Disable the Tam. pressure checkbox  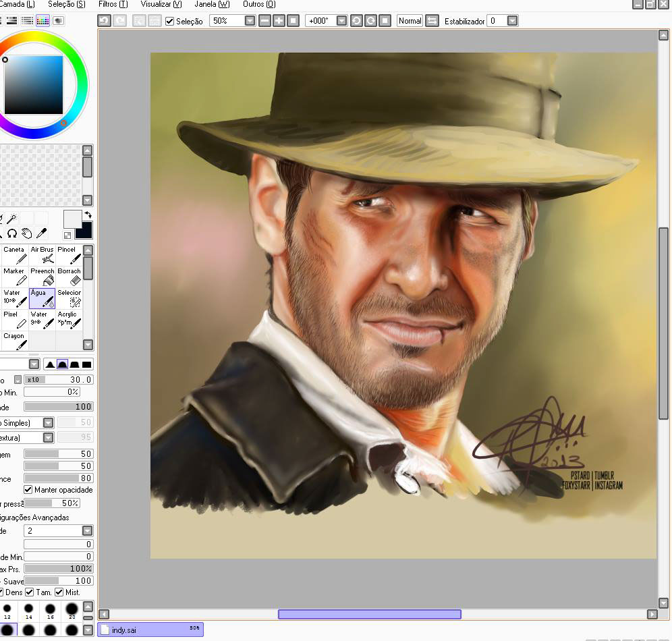pyautogui.click(x=30, y=592)
